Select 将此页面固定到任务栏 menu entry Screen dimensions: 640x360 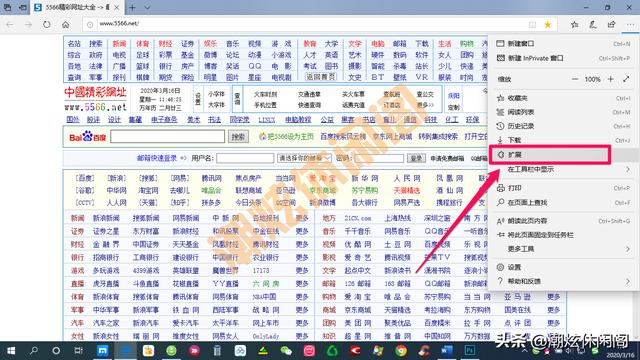point(563,235)
